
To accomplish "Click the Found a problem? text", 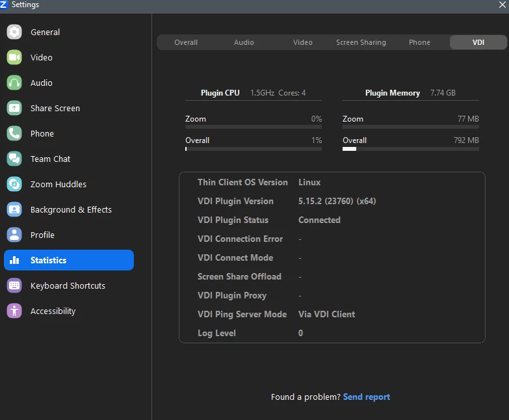I will [306, 397].
